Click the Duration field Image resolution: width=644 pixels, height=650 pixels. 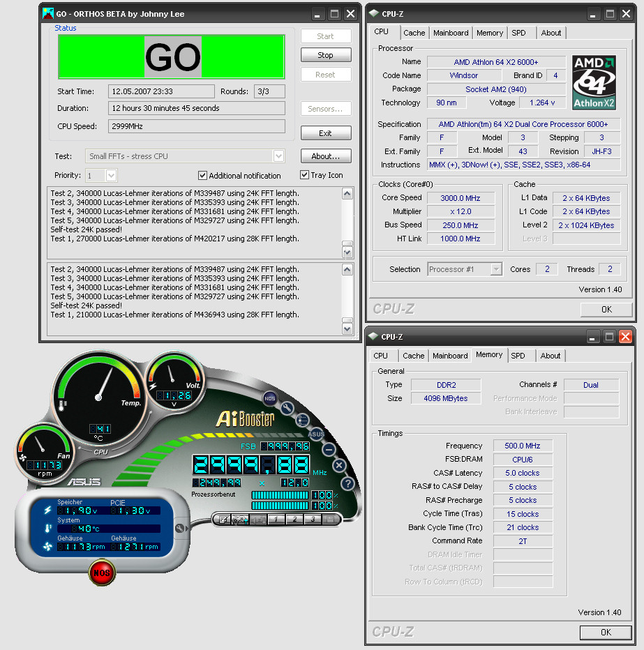click(197, 108)
